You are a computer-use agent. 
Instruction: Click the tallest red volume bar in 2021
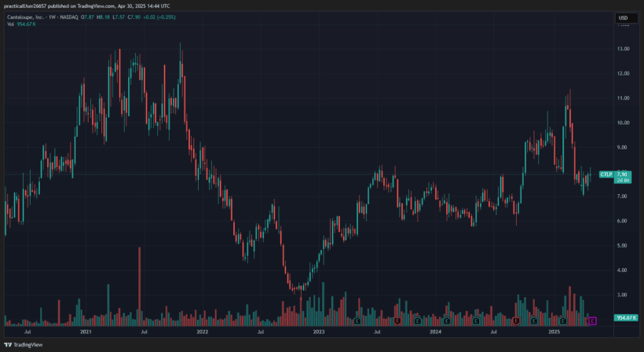(139, 284)
